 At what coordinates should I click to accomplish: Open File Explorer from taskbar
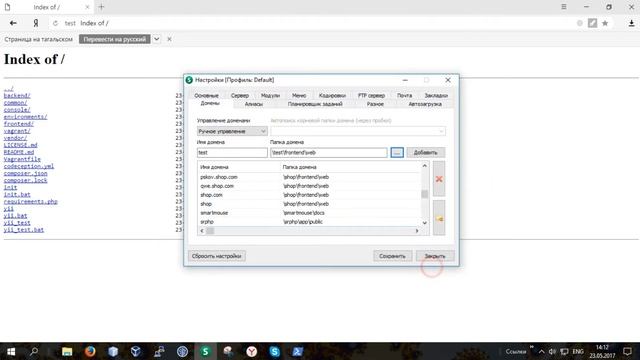pyautogui.click(x=67, y=351)
